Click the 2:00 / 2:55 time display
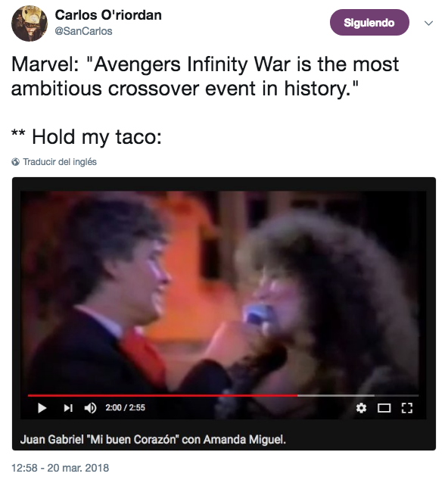Screen dimensions: 448x483 126,407
